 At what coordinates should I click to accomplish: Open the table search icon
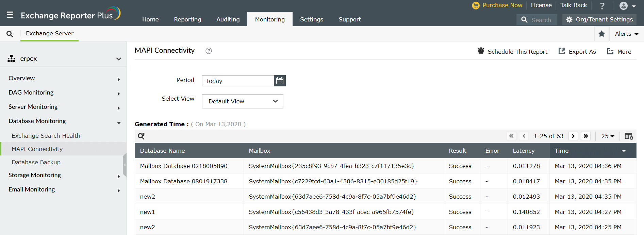(x=141, y=136)
